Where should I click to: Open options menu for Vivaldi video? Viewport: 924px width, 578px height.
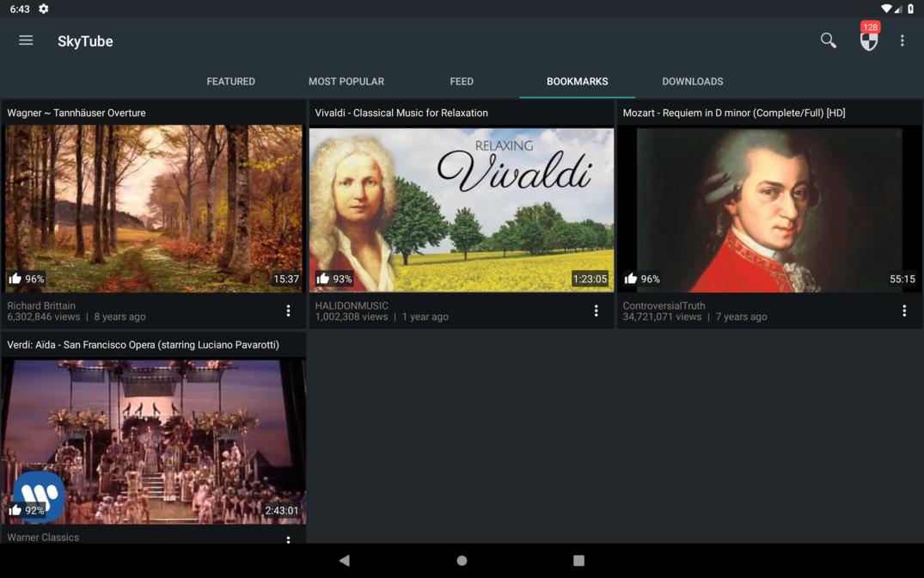pyautogui.click(x=596, y=311)
